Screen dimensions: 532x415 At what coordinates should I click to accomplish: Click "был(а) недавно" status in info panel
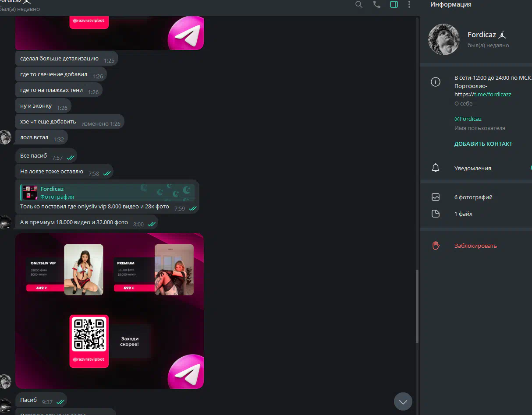[x=488, y=45]
